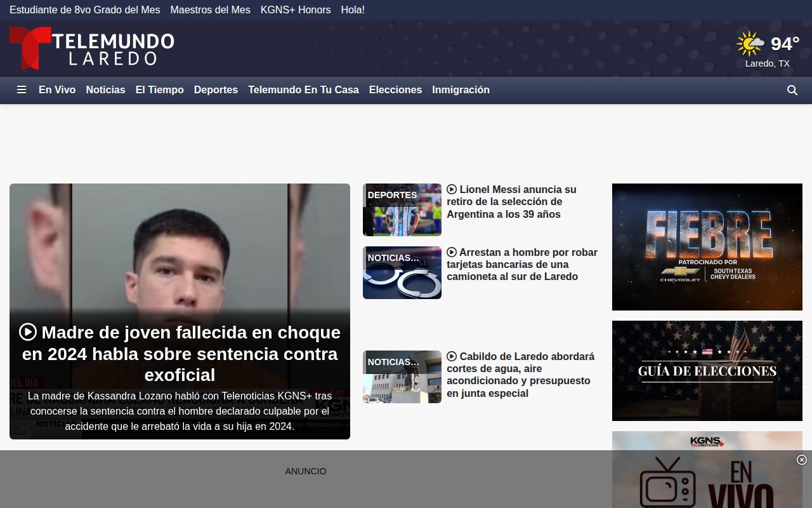Click the play icon on Cabildo de Laredo story
812x508 pixels.
tap(452, 356)
